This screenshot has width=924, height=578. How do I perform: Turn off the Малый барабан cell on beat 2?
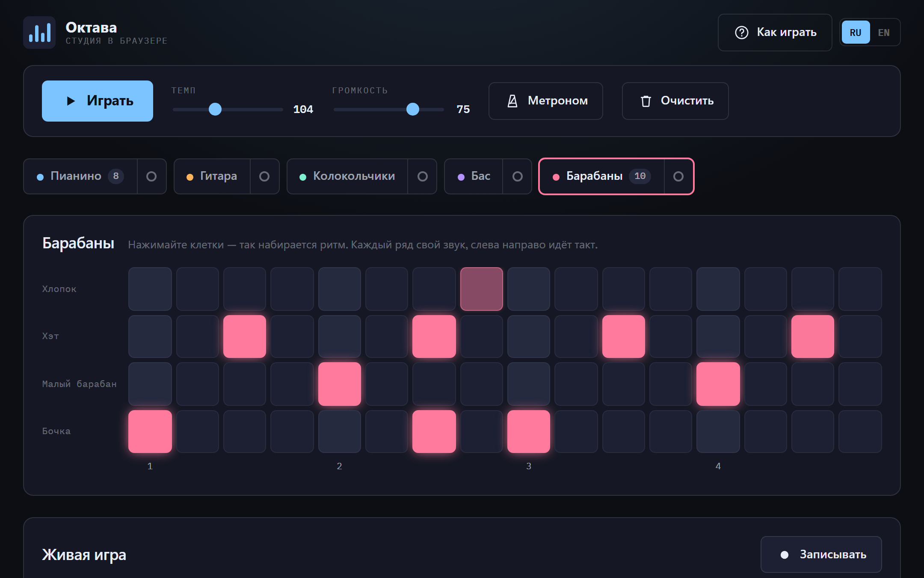pos(340,384)
